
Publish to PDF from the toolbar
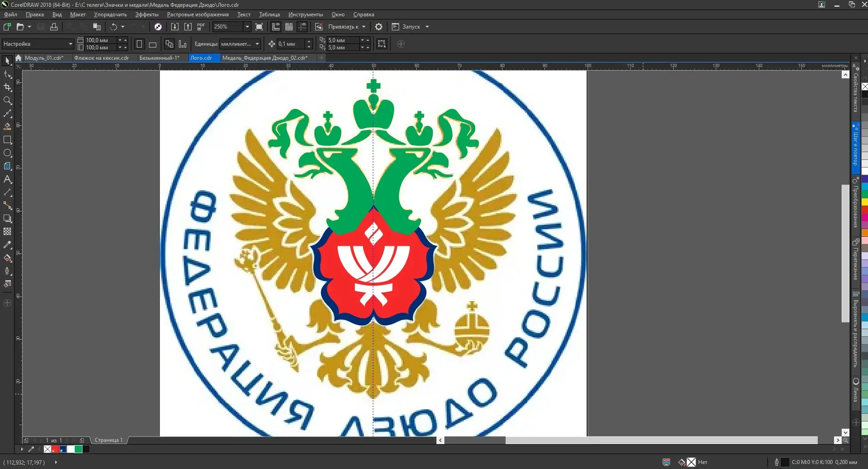pyautogui.click(x=201, y=27)
